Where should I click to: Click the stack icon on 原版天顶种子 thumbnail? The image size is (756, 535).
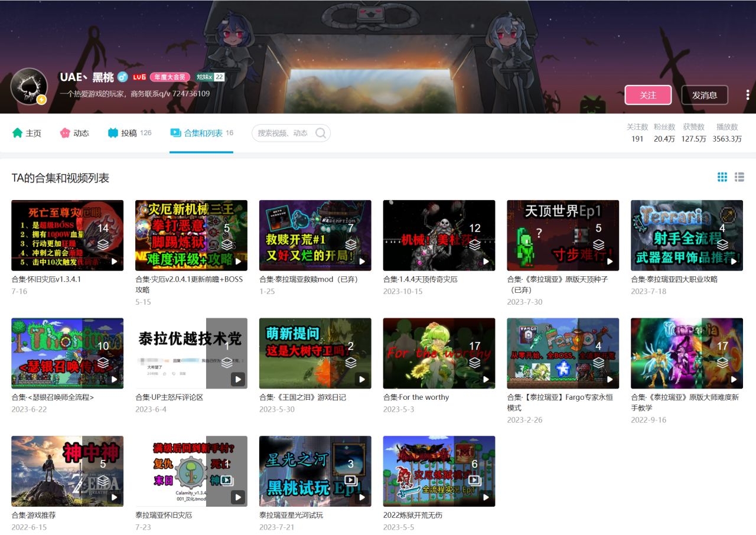coord(598,244)
